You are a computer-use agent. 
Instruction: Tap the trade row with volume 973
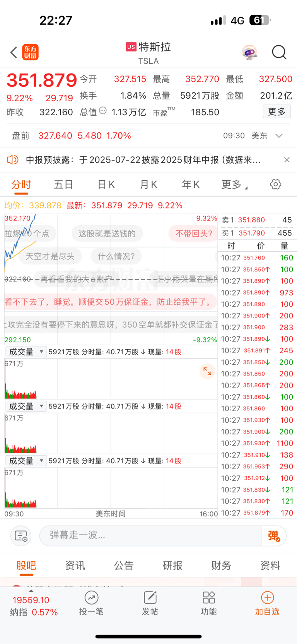257,293
